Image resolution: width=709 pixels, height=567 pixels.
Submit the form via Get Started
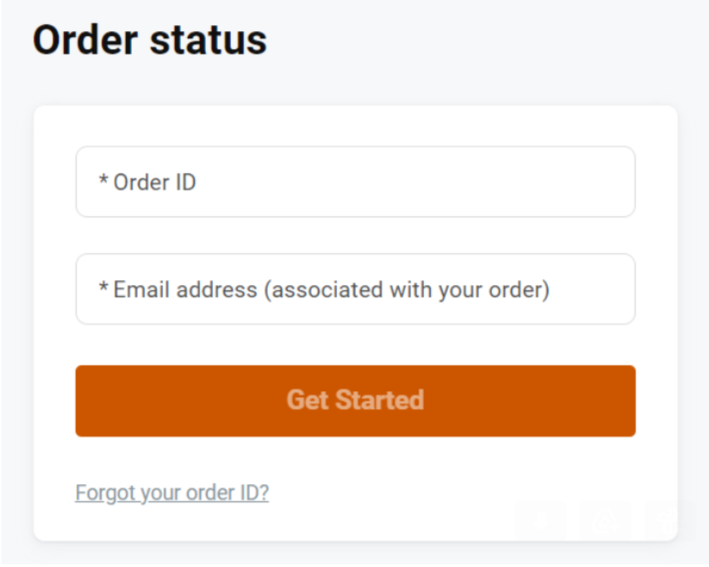[x=355, y=401]
